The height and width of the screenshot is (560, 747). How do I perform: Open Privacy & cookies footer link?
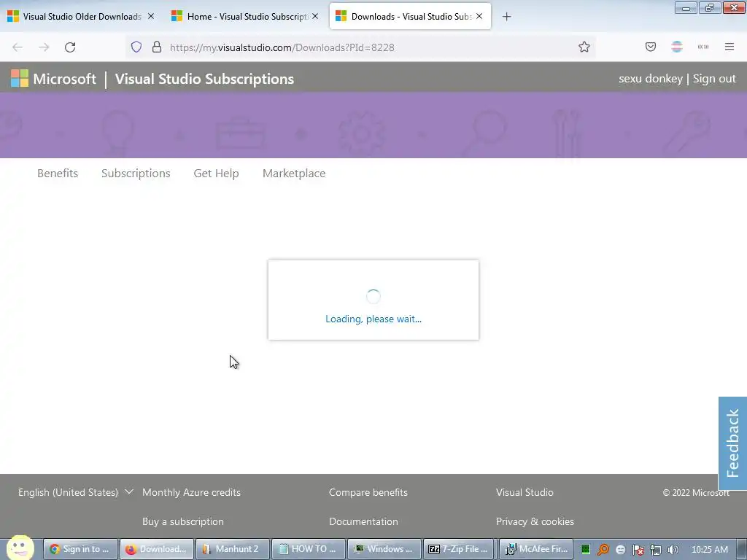coord(535,521)
